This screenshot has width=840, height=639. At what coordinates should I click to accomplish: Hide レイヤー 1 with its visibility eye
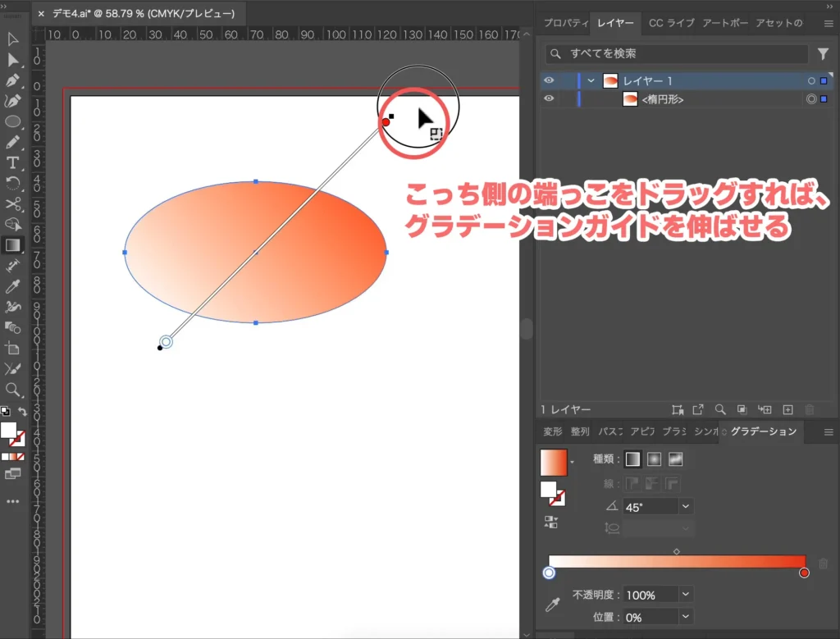[x=550, y=80]
